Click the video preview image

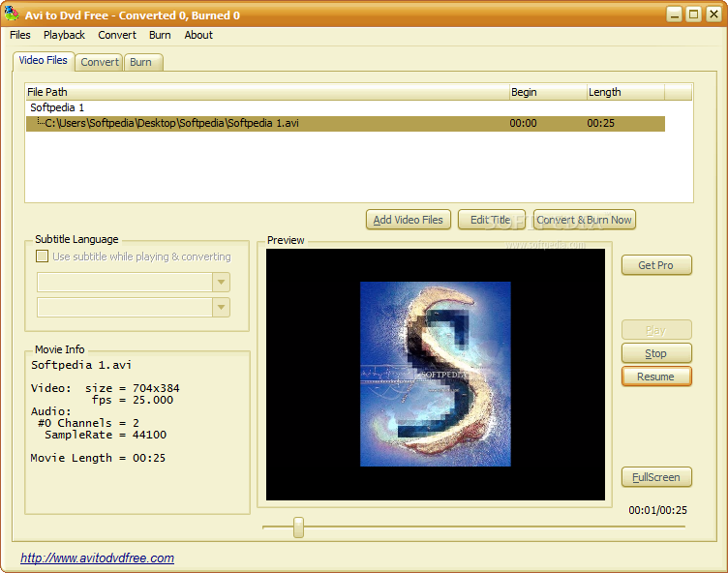tap(436, 374)
